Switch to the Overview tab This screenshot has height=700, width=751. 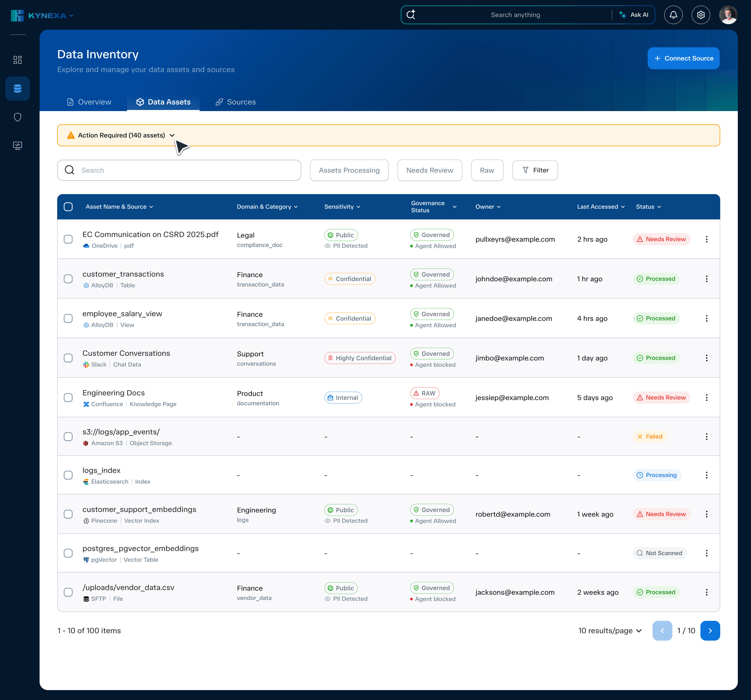click(x=89, y=102)
